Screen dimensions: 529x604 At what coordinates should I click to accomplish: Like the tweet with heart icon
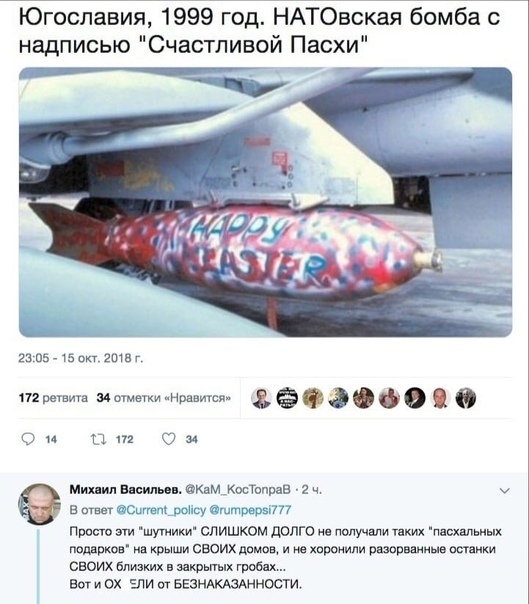[x=168, y=439]
